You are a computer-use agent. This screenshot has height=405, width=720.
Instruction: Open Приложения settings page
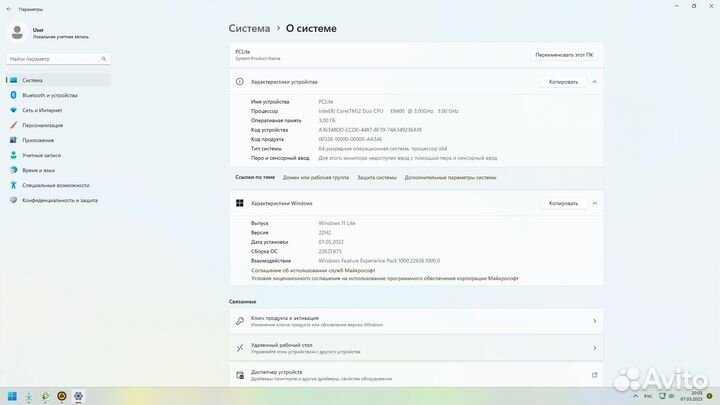38,140
